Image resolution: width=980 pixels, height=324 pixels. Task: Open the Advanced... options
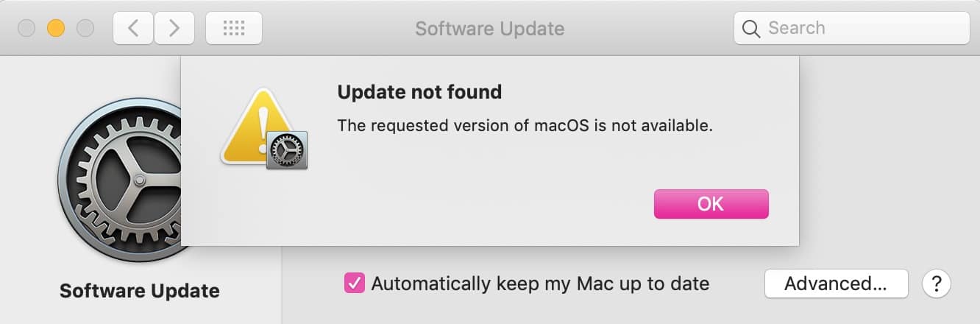click(x=836, y=283)
